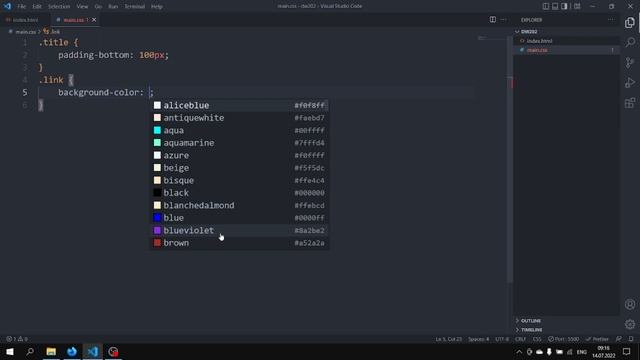This screenshot has height=360, width=640.
Task: Open the Extensions view
Action: click(x=630, y=102)
